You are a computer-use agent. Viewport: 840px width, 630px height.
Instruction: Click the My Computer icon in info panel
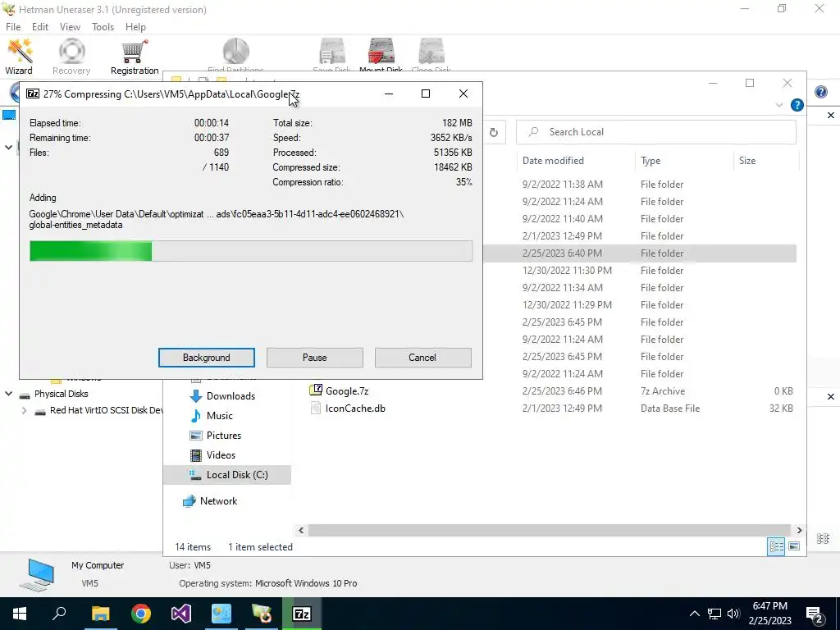coord(38,575)
